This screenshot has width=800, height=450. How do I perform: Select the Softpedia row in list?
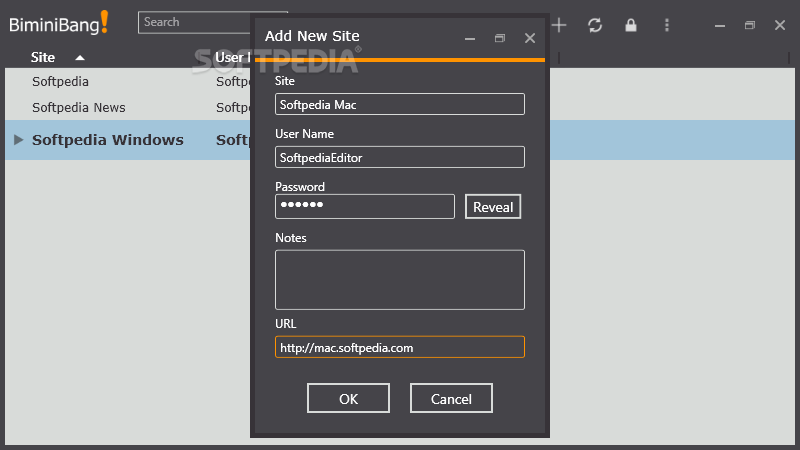click(60, 82)
